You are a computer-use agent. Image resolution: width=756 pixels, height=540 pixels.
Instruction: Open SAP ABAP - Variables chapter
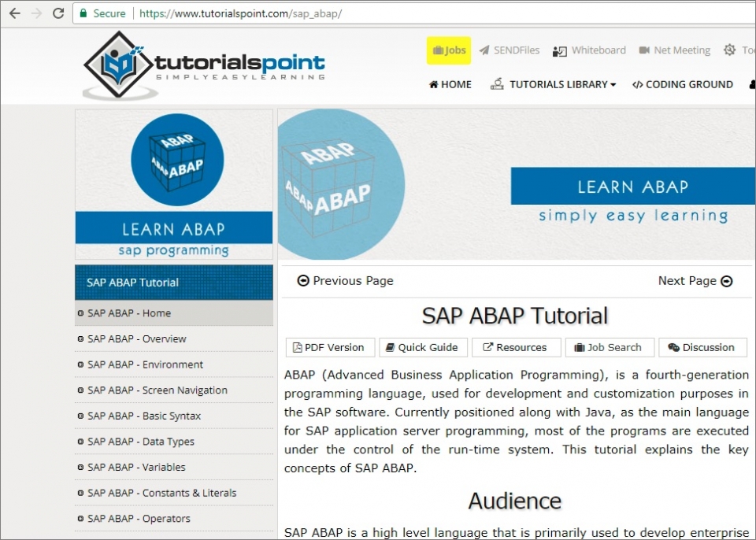pyautogui.click(x=174, y=467)
